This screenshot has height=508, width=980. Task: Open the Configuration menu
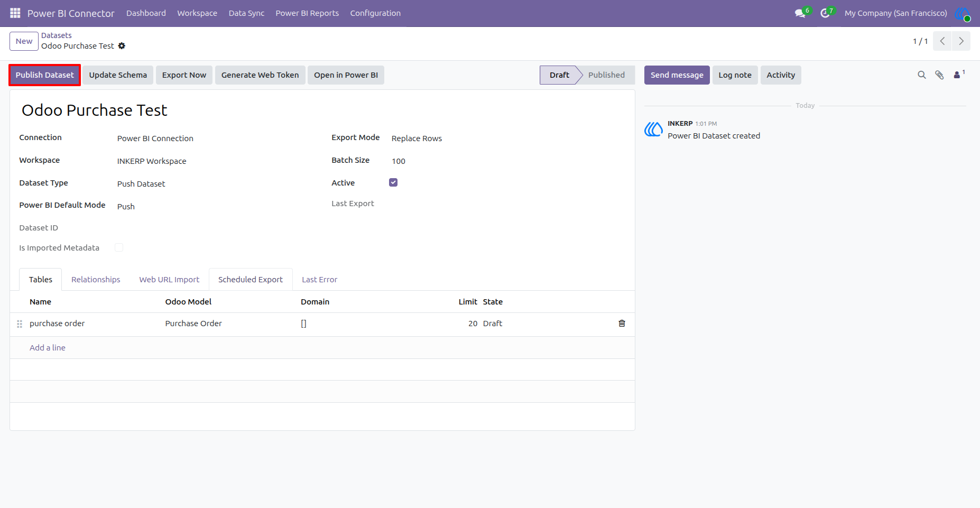coord(375,13)
